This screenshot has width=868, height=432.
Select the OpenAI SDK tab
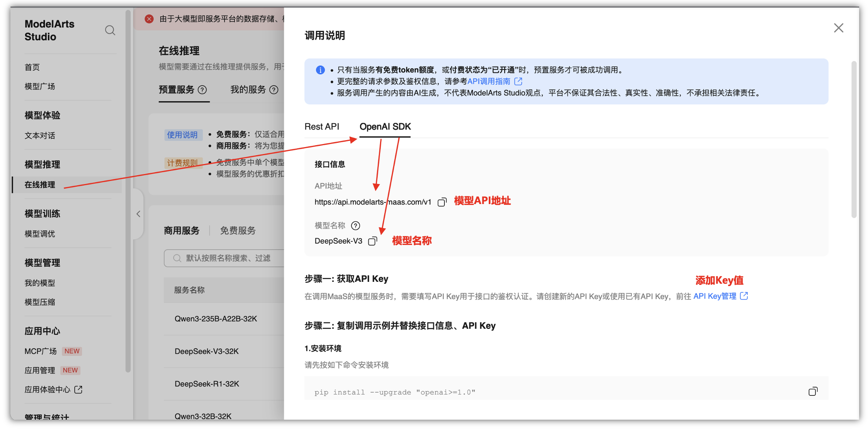(x=385, y=126)
